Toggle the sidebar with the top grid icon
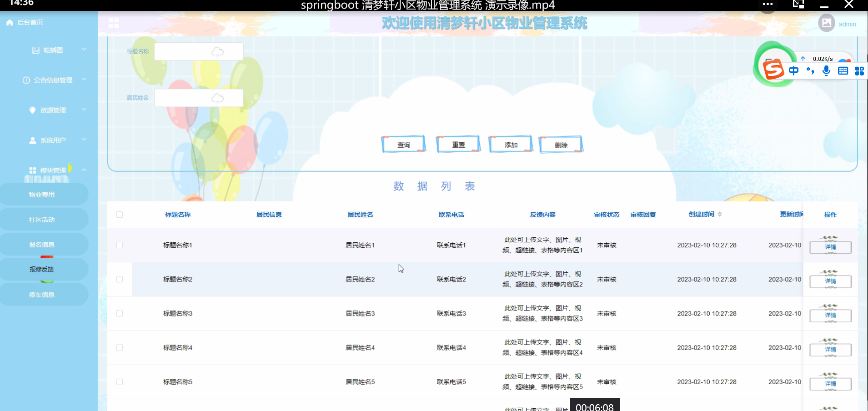 tap(114, 23)
